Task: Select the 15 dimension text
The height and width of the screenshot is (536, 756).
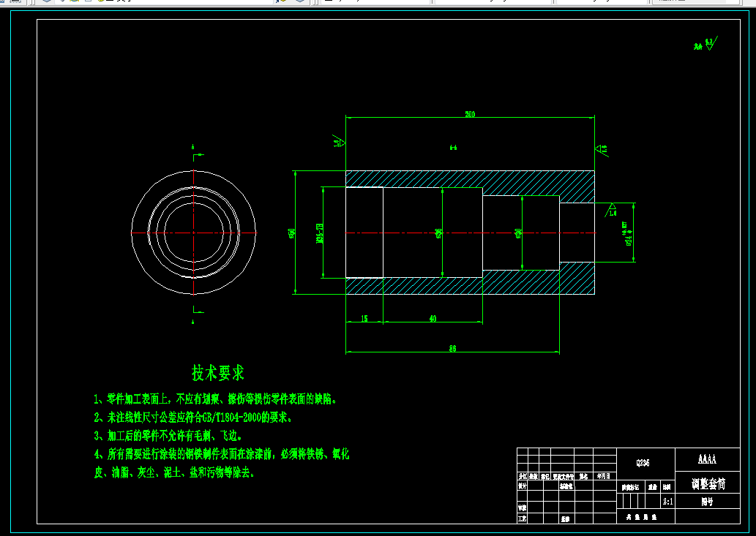Action: [364, 318]
